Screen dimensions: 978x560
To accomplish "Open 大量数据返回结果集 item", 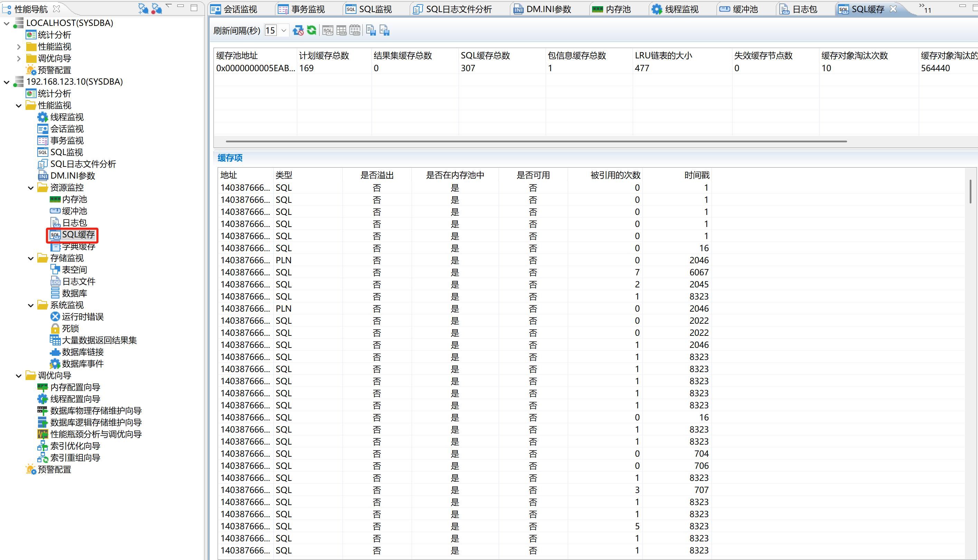I will point(94,340).
